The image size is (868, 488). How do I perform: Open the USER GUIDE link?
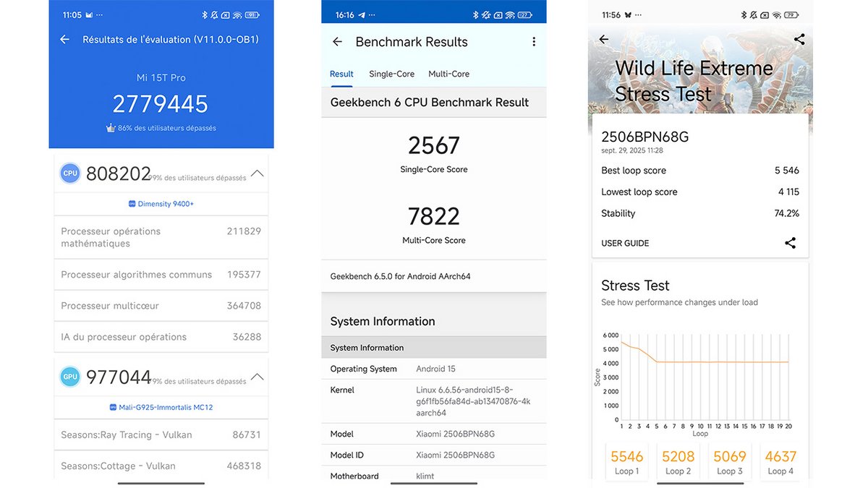coord(625,244)
